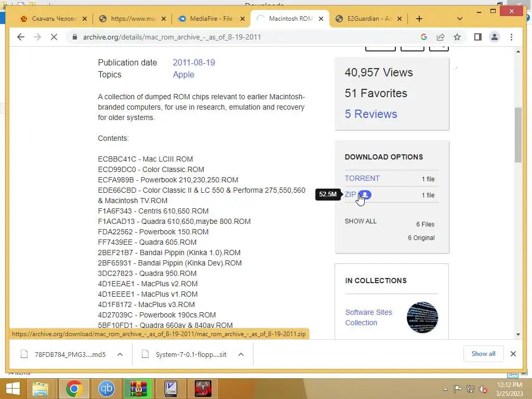Click the forward navigation arrow
532x399 pixels.
tap(37, 37)
